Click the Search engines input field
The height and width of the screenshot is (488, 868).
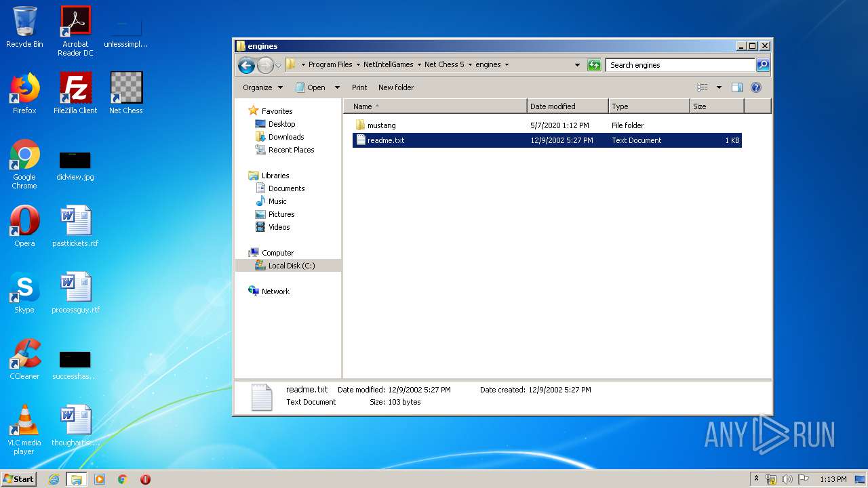pyautogui.click(x=680, y=65)
